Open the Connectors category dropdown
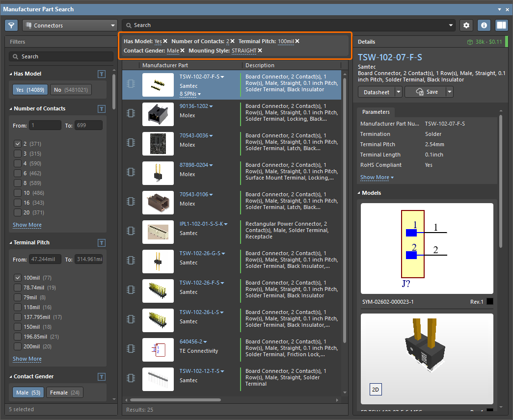 69,26
